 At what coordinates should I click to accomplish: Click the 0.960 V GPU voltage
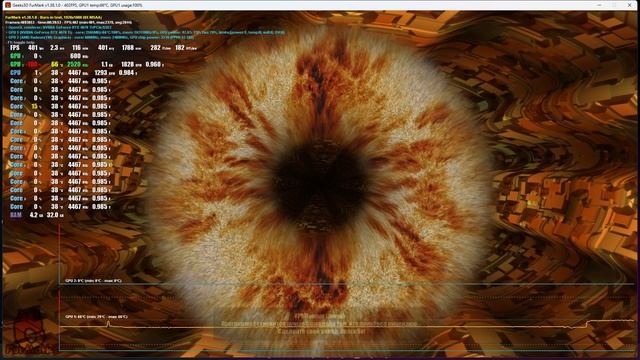click(153, 64)
